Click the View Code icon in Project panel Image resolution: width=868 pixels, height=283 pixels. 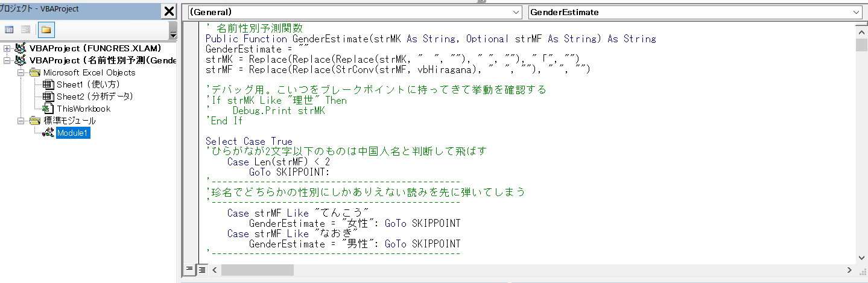tap(9, 30)
